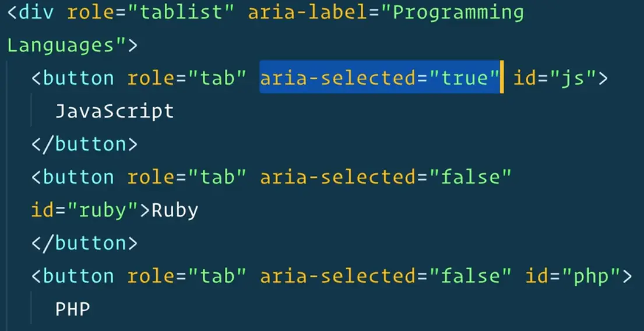Click the first closing button tag
This screenshot has width=644, height=331.
[85, 143]
